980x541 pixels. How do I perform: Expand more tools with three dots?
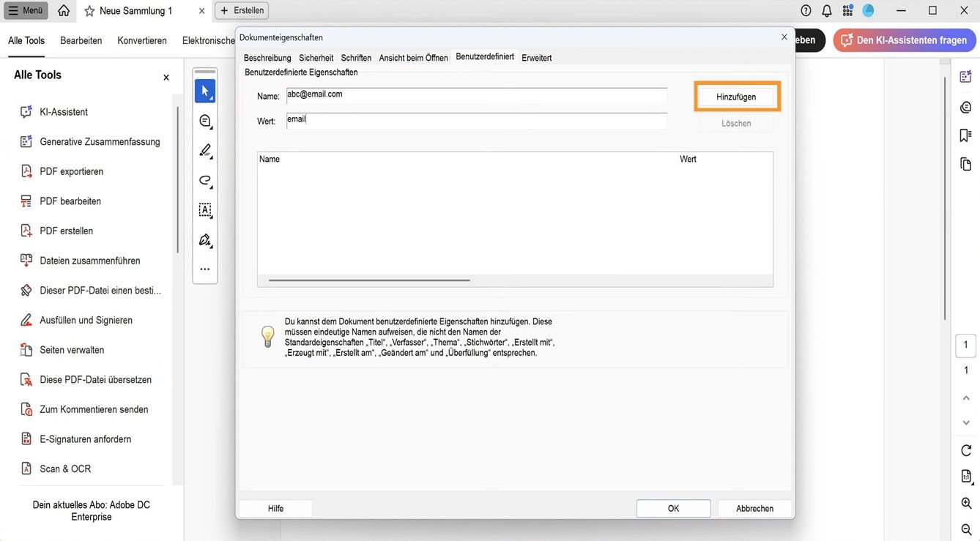205,269
